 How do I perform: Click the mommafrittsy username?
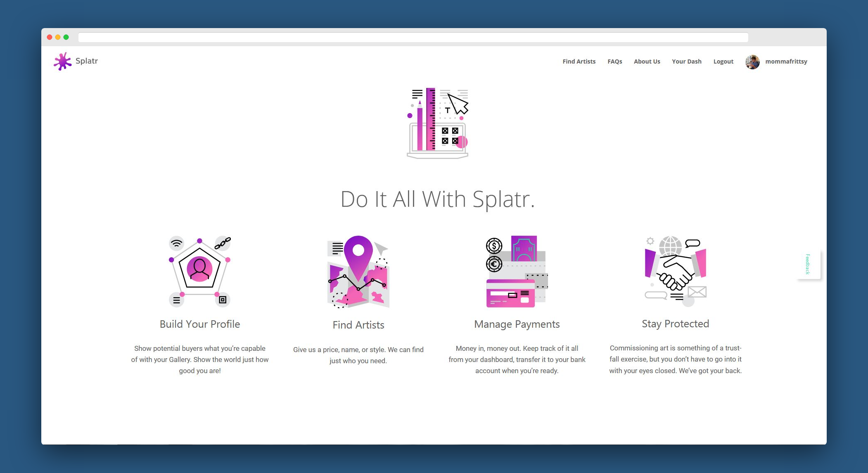pos(786,61)
